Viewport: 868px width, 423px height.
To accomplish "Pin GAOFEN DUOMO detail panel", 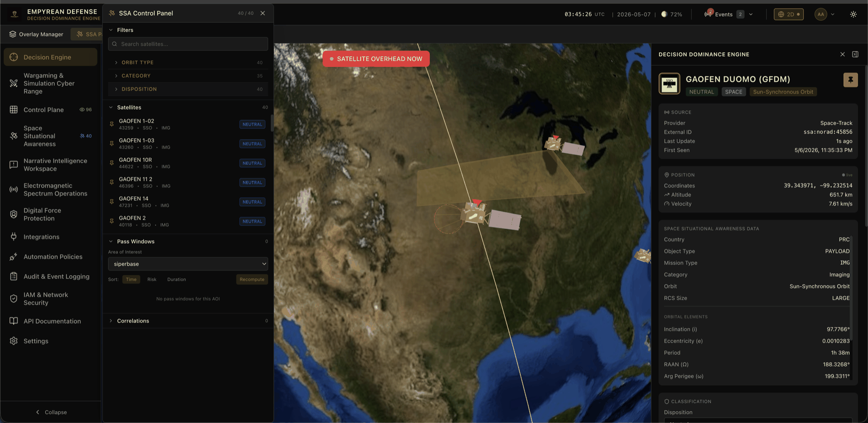I will pyautogui.click(x=850, y=80).
